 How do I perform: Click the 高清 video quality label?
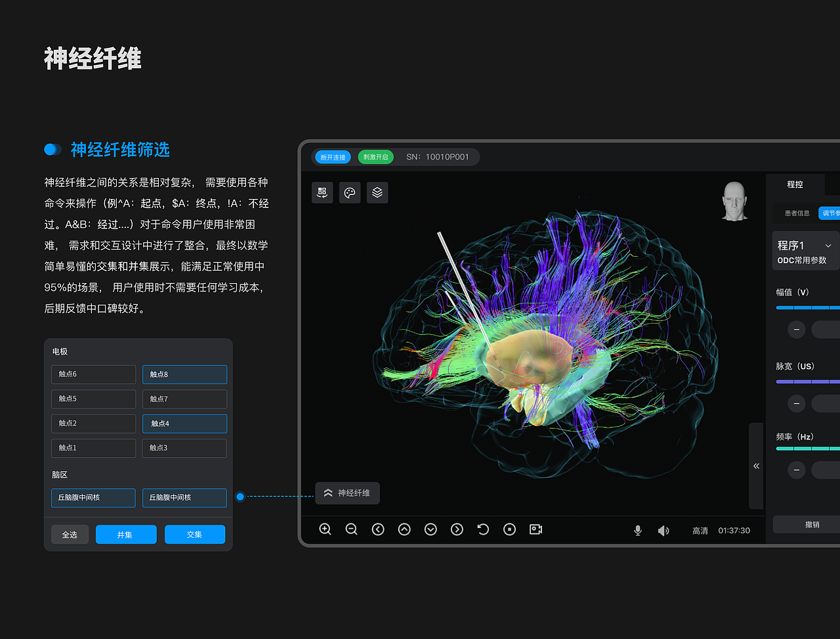[700, 531]
